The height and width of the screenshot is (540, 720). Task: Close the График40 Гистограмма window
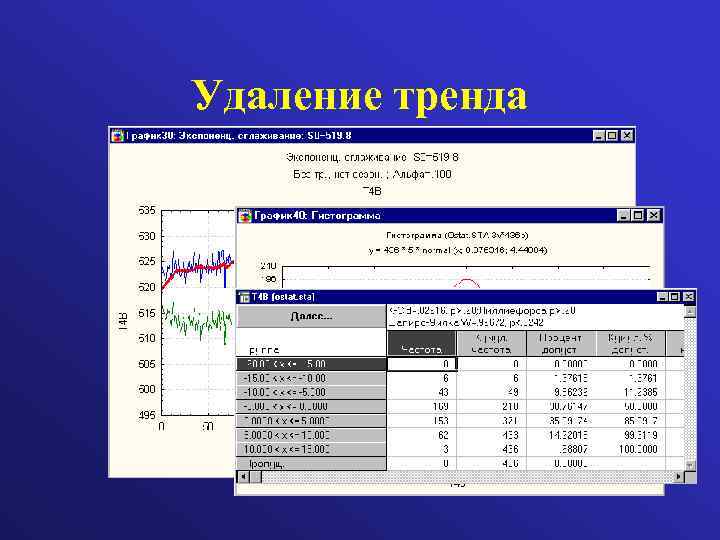[x=654, y=215]
